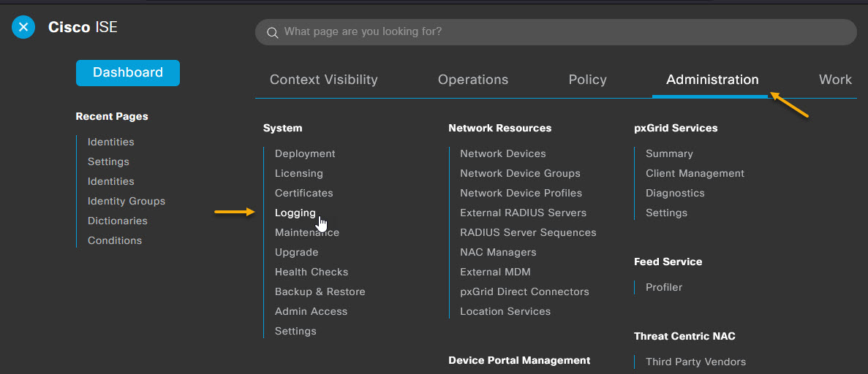This screenshot has width=868, height=374.
Task: Open the Dashboard button
Action: coord(128,72)
